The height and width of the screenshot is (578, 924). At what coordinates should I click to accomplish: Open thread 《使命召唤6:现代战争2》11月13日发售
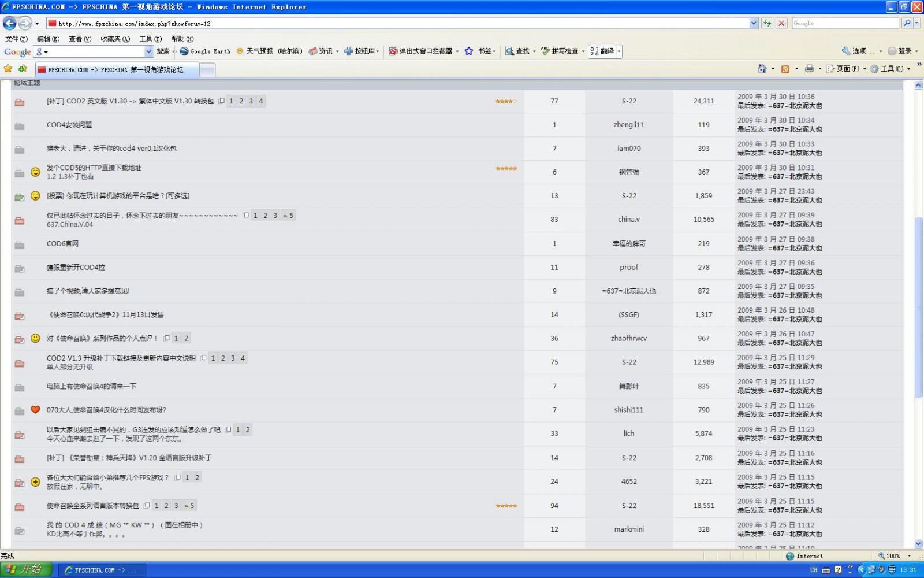click(105, 315)
